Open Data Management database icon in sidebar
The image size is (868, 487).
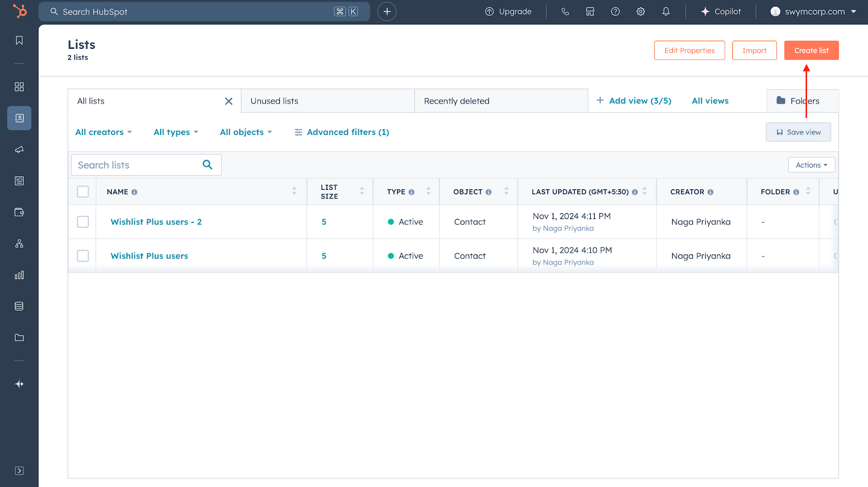pyautogui.click(x=20, y=306)
